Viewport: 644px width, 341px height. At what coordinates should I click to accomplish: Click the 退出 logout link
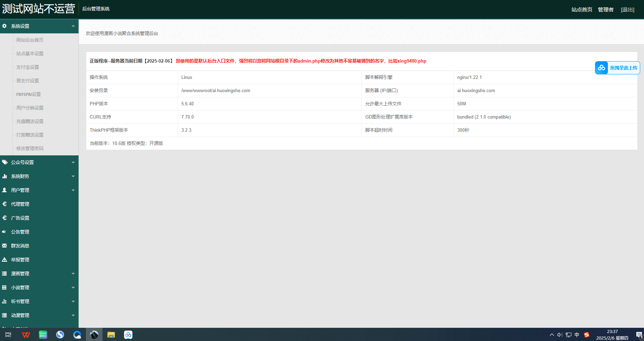(x=627, y=10)
